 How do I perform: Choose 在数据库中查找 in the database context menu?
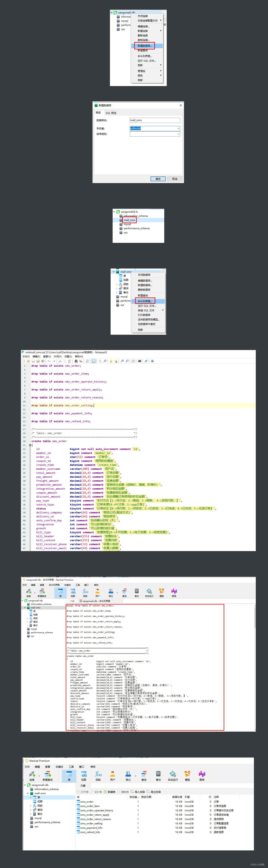click(148, 324)
